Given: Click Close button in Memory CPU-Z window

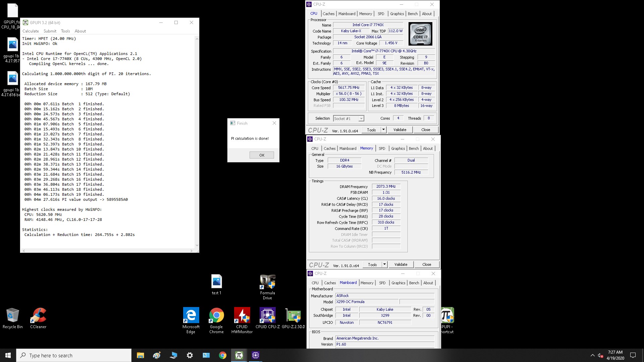Looking at the screenshot, I should 427,264.
